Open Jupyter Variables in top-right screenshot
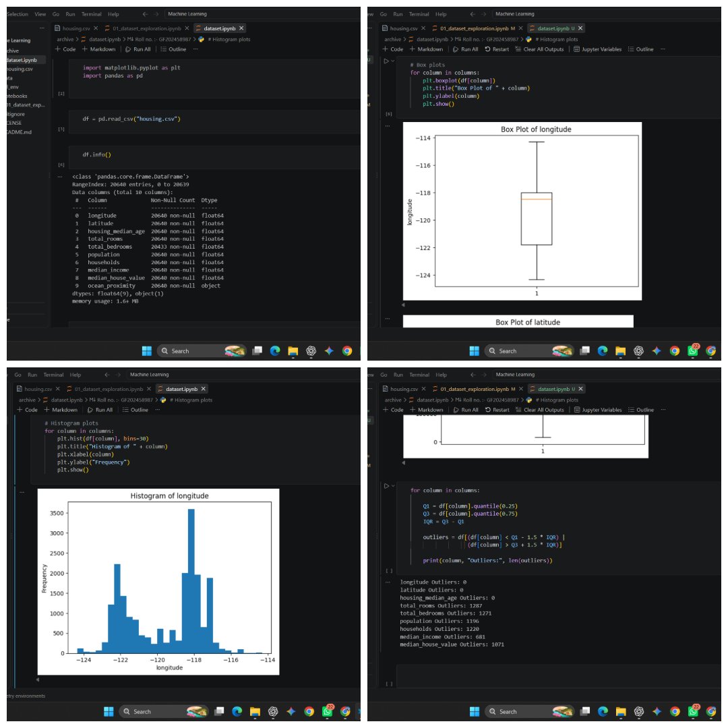 [x=597, y=49]
